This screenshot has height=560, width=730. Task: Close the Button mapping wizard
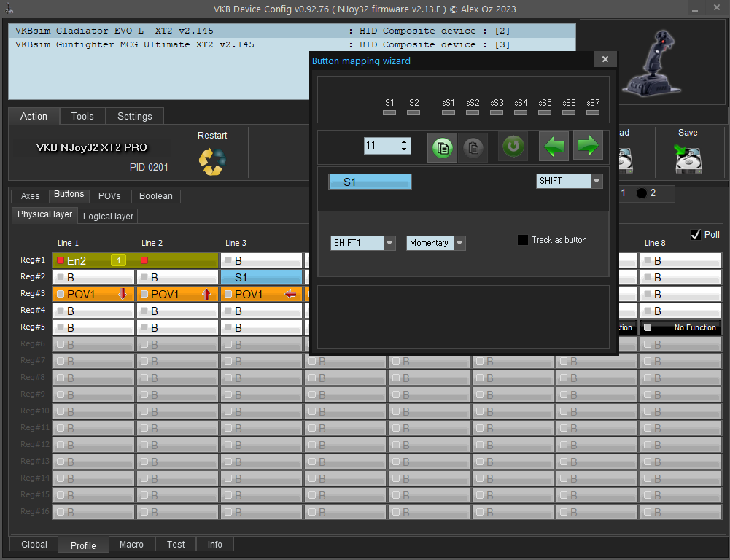click(x=605, y=61)
